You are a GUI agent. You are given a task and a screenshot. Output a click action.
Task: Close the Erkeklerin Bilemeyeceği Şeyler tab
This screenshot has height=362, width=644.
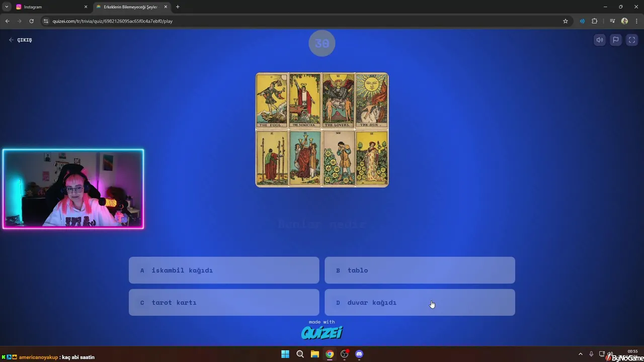coord(166,7)
